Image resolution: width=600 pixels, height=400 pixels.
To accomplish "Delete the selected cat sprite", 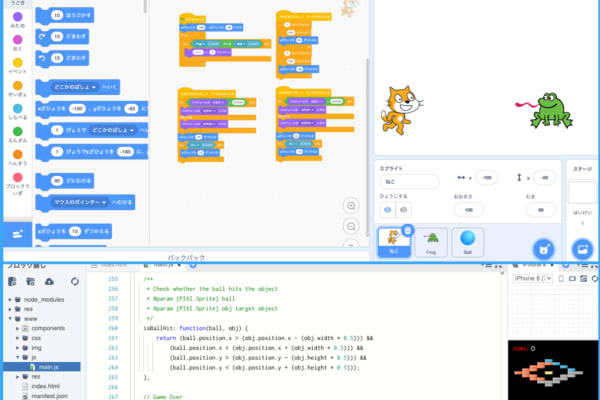I will tap(407, 231).
